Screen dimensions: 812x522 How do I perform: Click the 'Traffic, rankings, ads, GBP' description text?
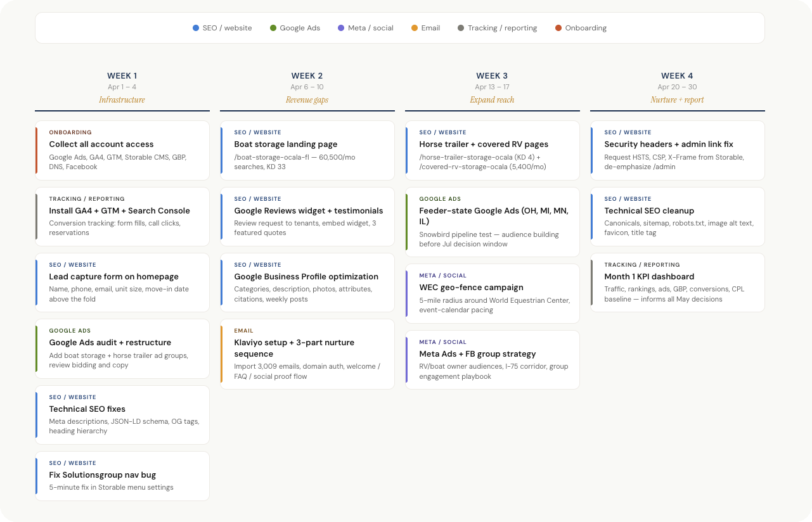674,294
